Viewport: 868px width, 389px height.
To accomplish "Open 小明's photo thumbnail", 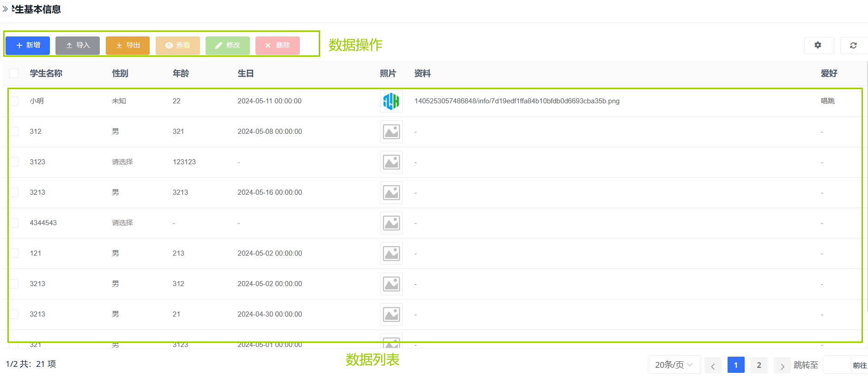I will (x=391, y=101).
